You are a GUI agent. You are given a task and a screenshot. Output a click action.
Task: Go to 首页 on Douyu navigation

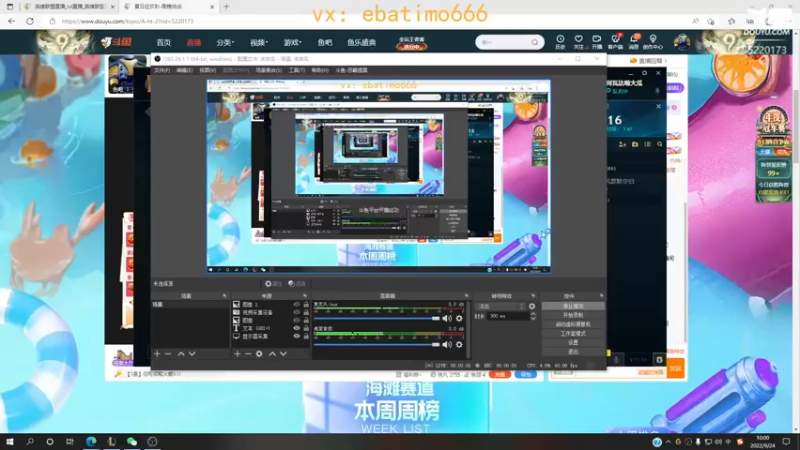pyautogui.click(x=163, y=42)
